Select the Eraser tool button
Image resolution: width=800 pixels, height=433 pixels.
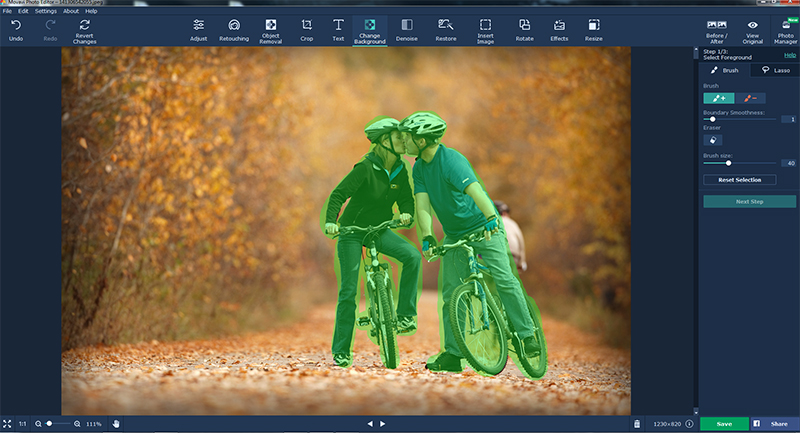[x=715, y=140]
